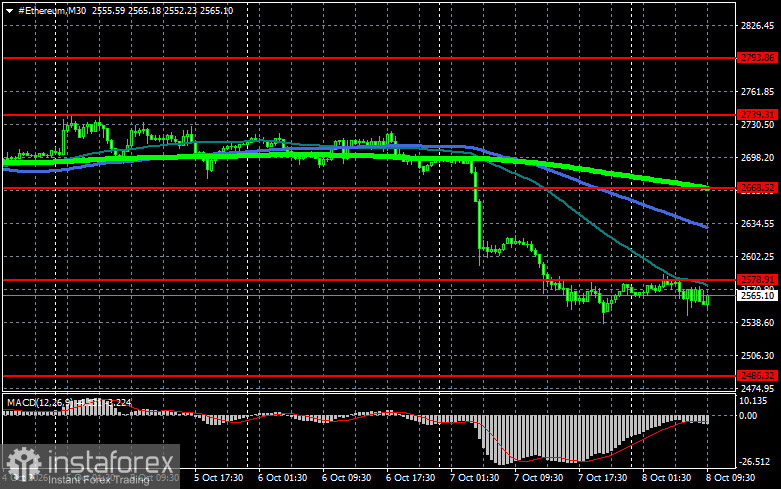This screenshot has width=781, height=489.
Task: Click the 2634.55 price axis value
Action: pos(758,224)
